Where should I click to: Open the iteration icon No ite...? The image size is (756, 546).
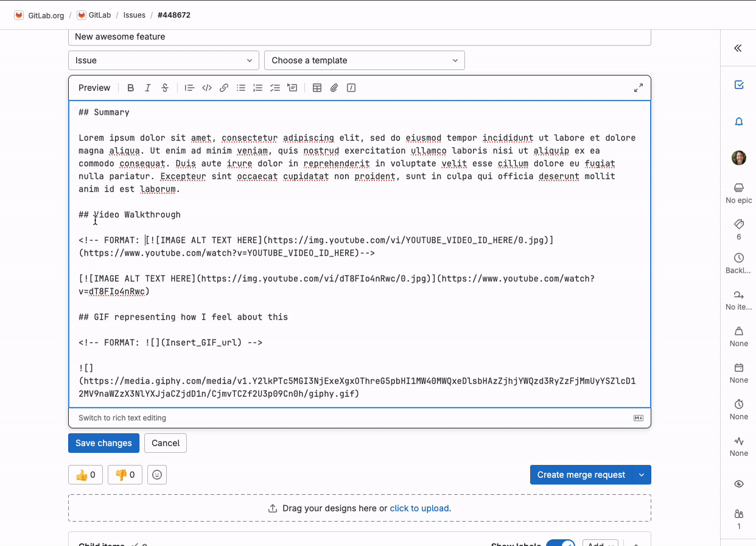[x=739, y=300]
